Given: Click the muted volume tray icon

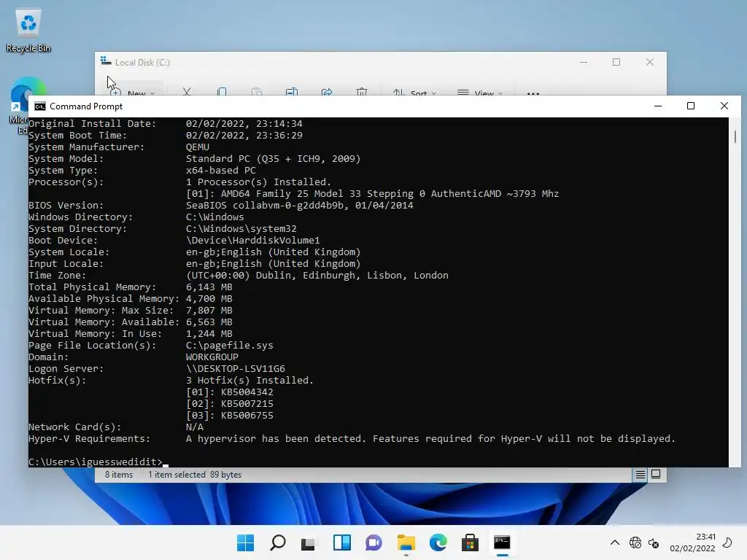Looking at the screenshot, I should (x=654, y=542).
